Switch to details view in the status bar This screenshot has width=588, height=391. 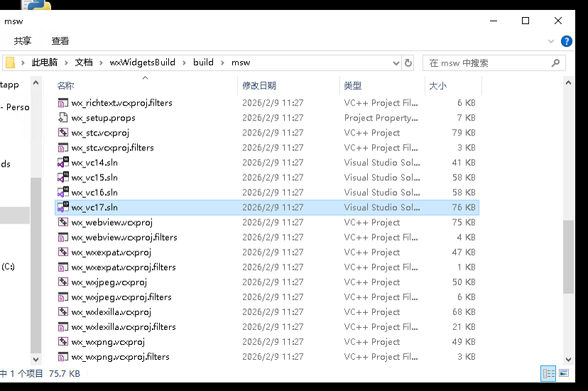tap(548, 373)
